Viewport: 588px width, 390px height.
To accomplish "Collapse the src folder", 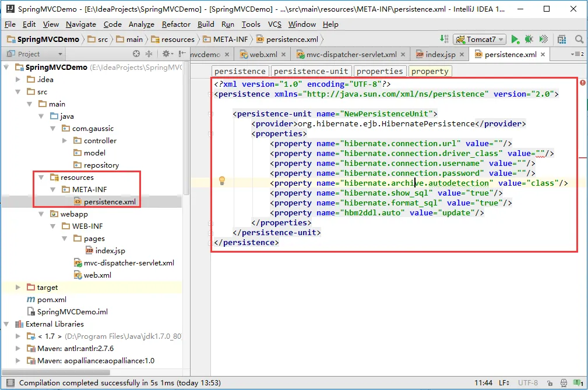I will [x=17, y=92].
